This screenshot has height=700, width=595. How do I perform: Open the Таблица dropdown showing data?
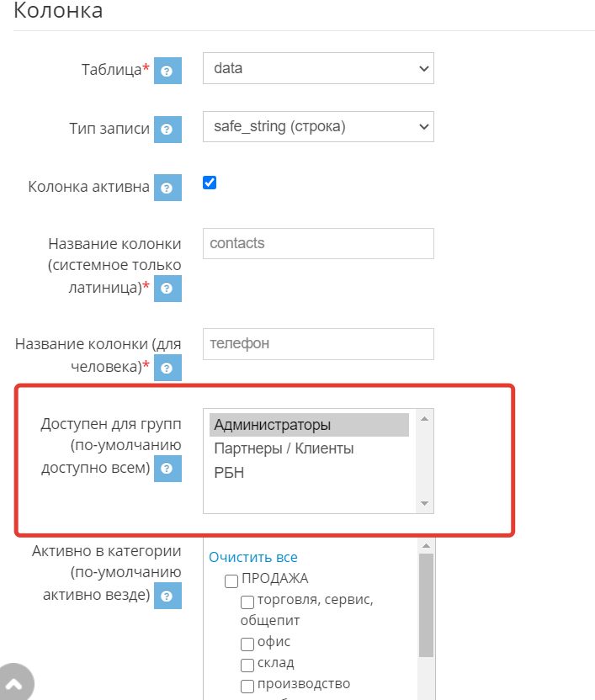click(x=318, y=69)
